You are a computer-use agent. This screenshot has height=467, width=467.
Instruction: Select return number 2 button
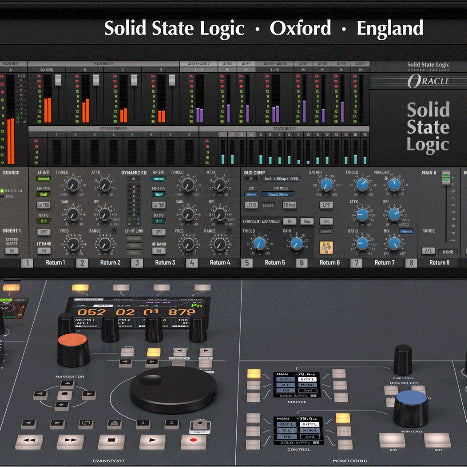(82, 263)
